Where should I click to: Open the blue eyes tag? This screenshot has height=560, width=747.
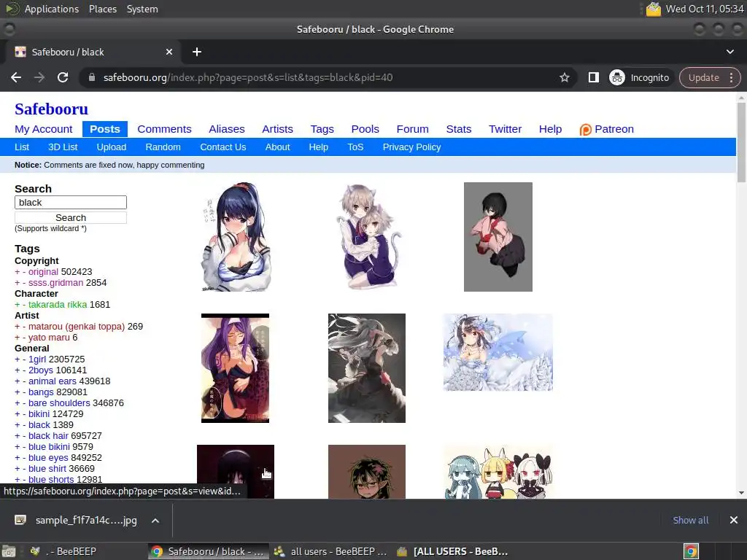(48, 458)
